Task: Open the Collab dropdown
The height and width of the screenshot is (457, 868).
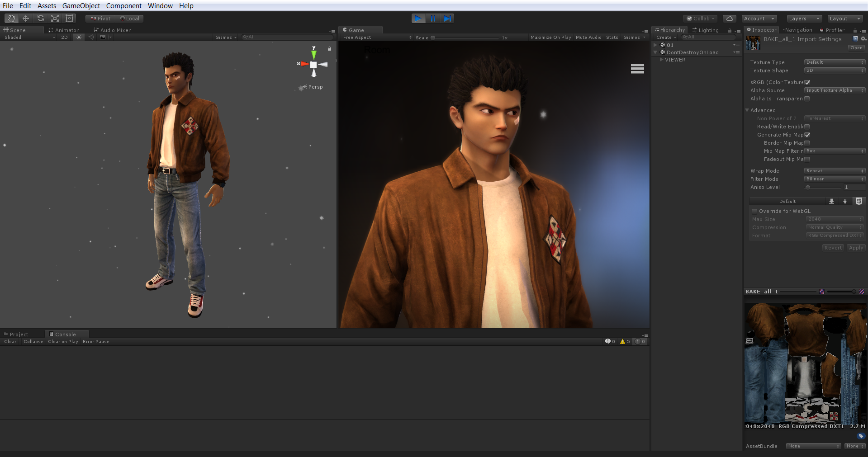Action: pos(700,19)
